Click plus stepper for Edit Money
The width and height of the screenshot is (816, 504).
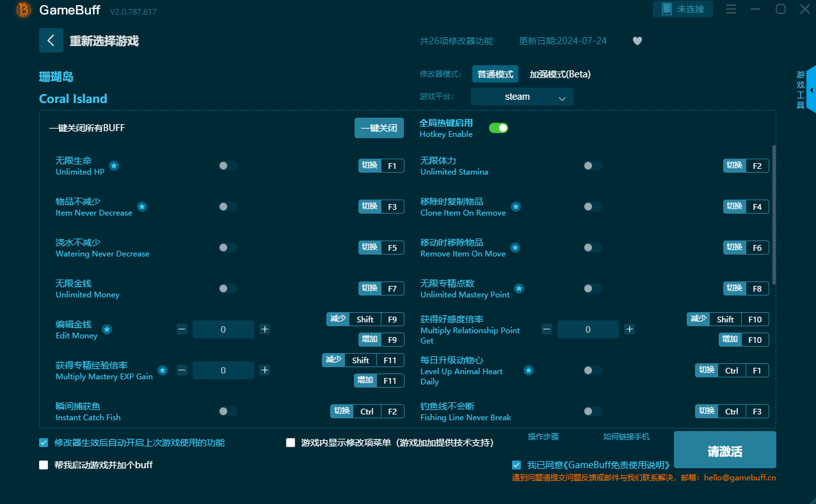(x=265, y=329)
